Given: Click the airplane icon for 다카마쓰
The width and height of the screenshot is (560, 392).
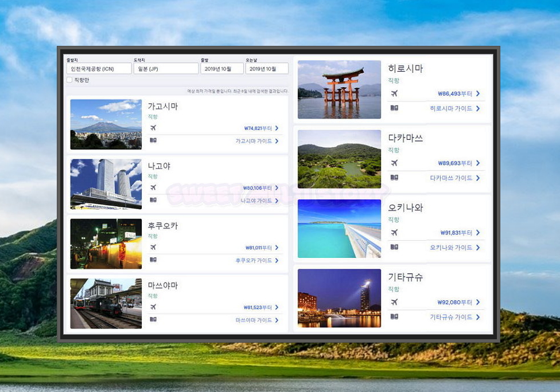Looking at the screenshot, I should point(394,163).
